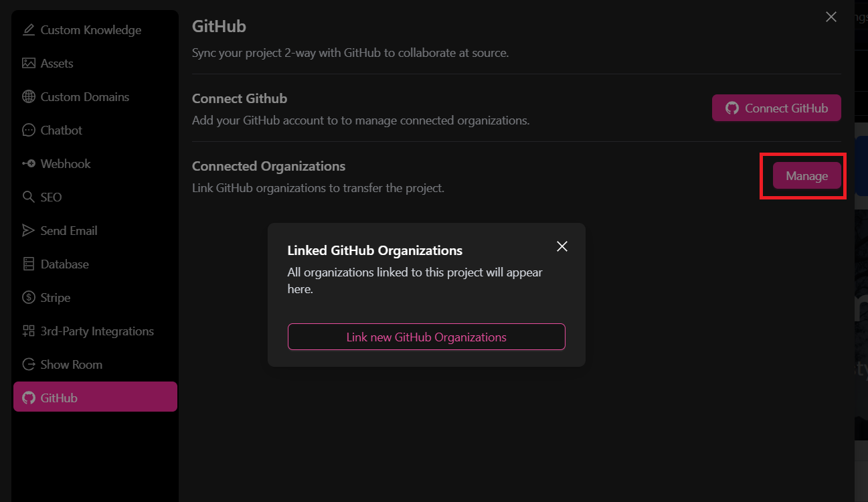Screen dimensions: 868x502
Task: Open the Custom Domains settings page
Action: (x=84, y=97)
